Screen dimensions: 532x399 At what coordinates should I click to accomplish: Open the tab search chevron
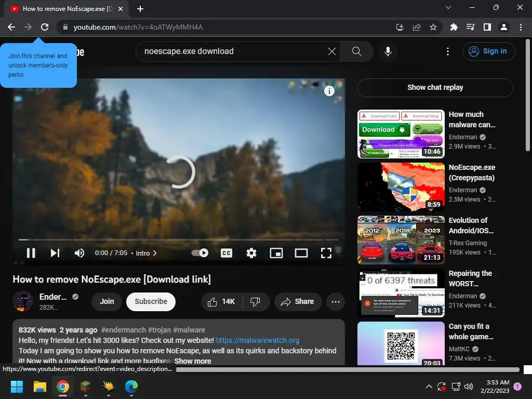point(448,7)
